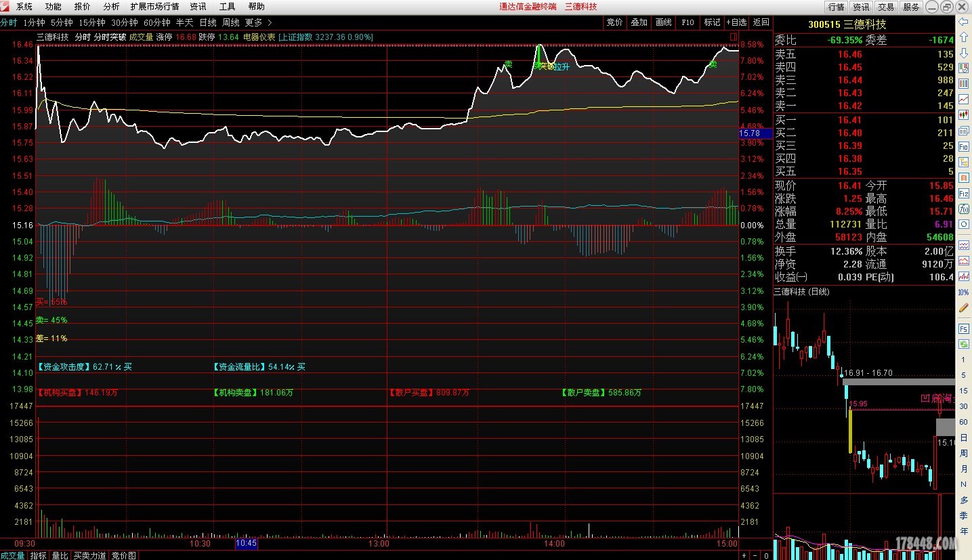Click the green refresh sidebar icon

[x=963, y=343]
